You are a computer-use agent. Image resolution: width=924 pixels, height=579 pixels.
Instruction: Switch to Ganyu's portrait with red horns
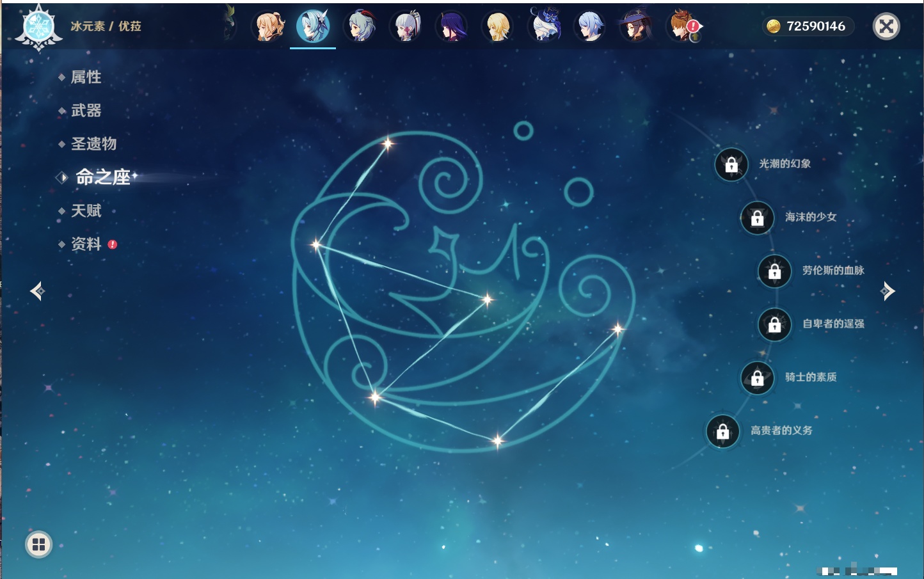click(x=361, y=26)
